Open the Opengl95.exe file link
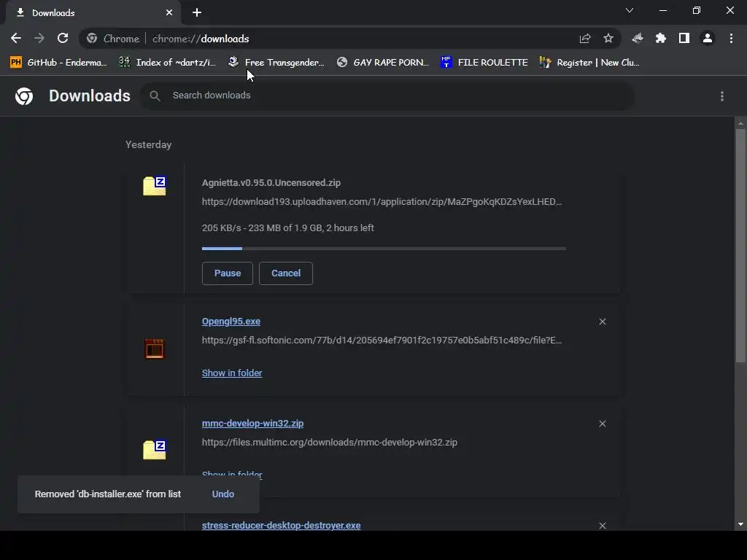The width and height of the screenshot is (747, 560). click(x=231, y=322)
